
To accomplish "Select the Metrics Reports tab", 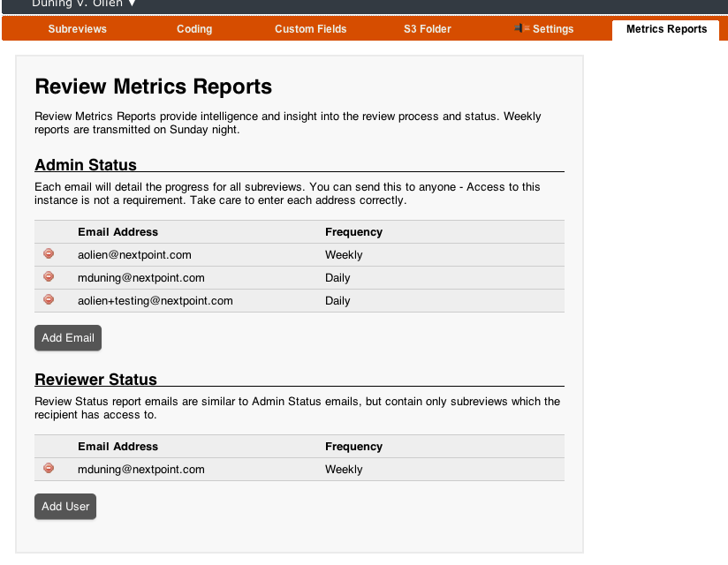I will (x=665, y=28).
